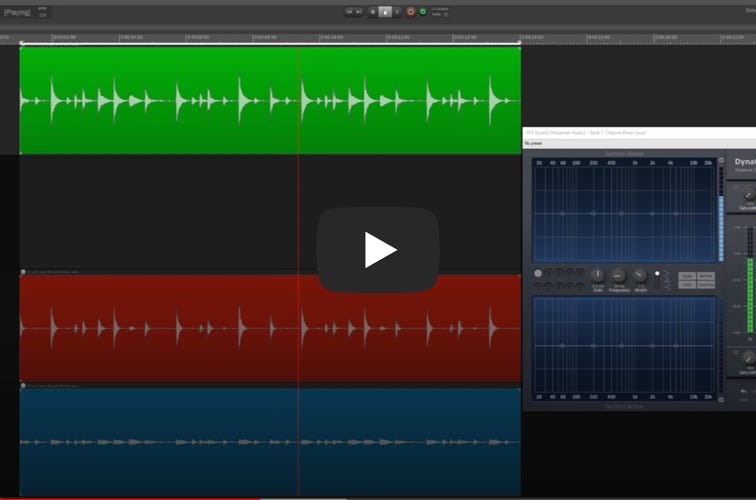Play the video using the center play button
The width and height of the screenshot is (756, 500).
pyautogui.click(x=378, y=249)
